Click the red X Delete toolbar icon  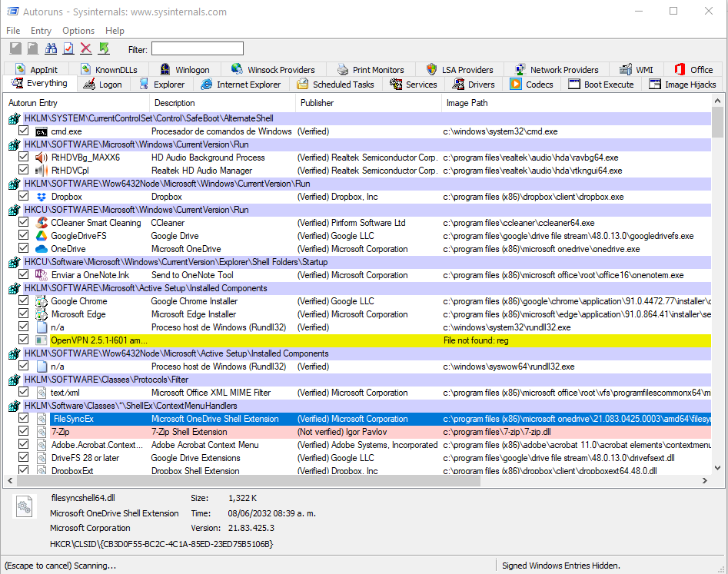point(86,49)
